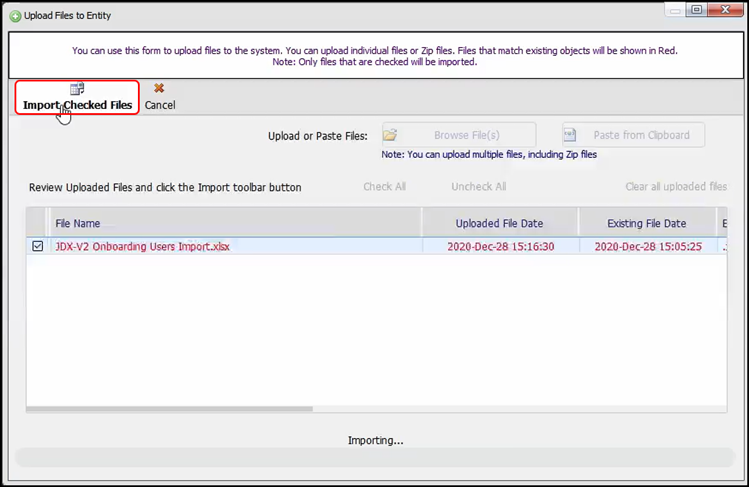Click the Import Checked Files toolbar icon

pyautogui.click(x=77, y=89)
